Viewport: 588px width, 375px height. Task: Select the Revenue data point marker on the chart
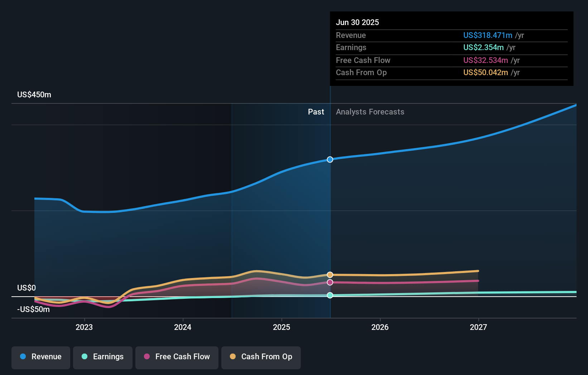coord(329,160)
